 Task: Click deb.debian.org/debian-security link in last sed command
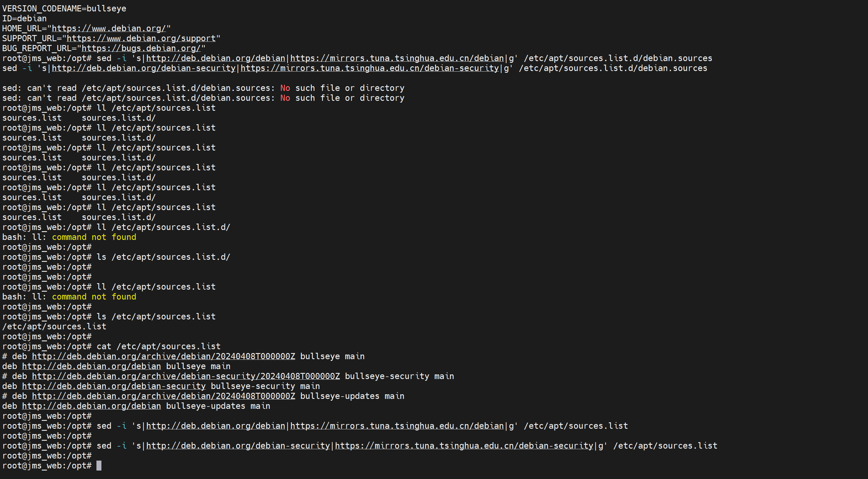point(238,446)
